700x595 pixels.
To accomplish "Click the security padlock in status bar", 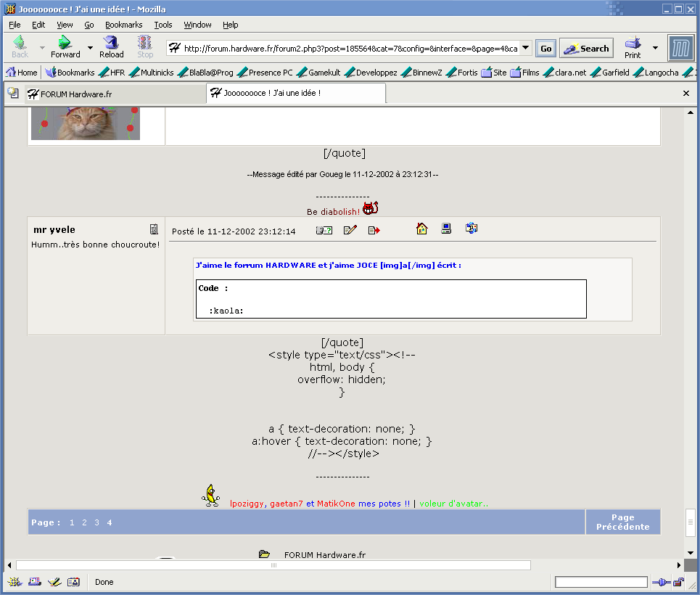I will point(678,582).
